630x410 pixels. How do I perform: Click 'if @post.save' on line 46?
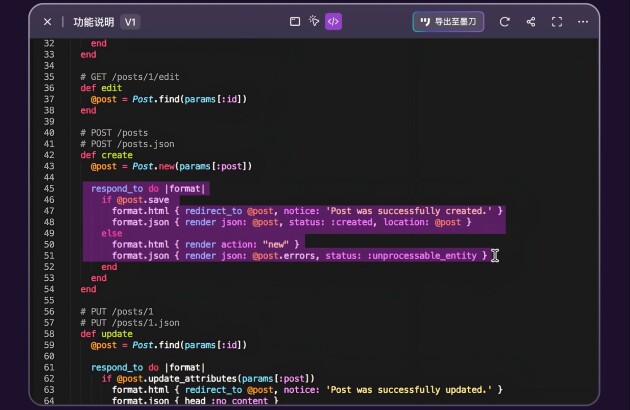[135, 200]
